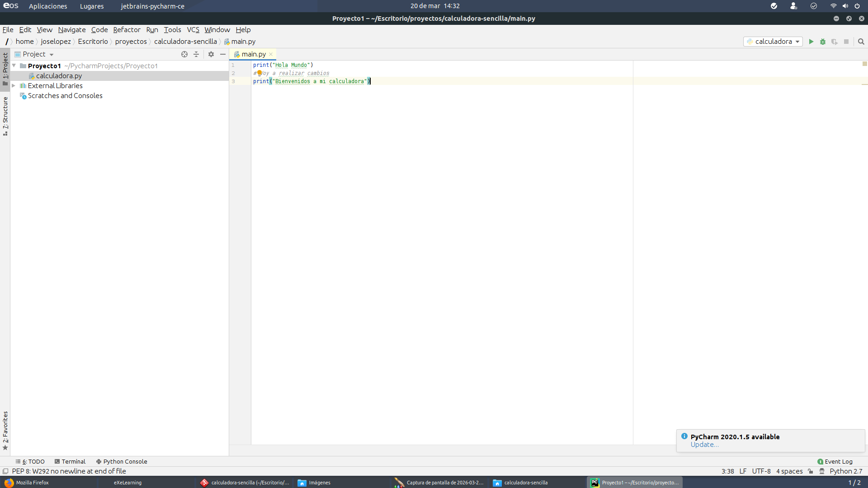The height and width of the screenshot is (488, 868).
Task: Toggle the Favorites tool window sidebar tab
Action: (5, 431)
